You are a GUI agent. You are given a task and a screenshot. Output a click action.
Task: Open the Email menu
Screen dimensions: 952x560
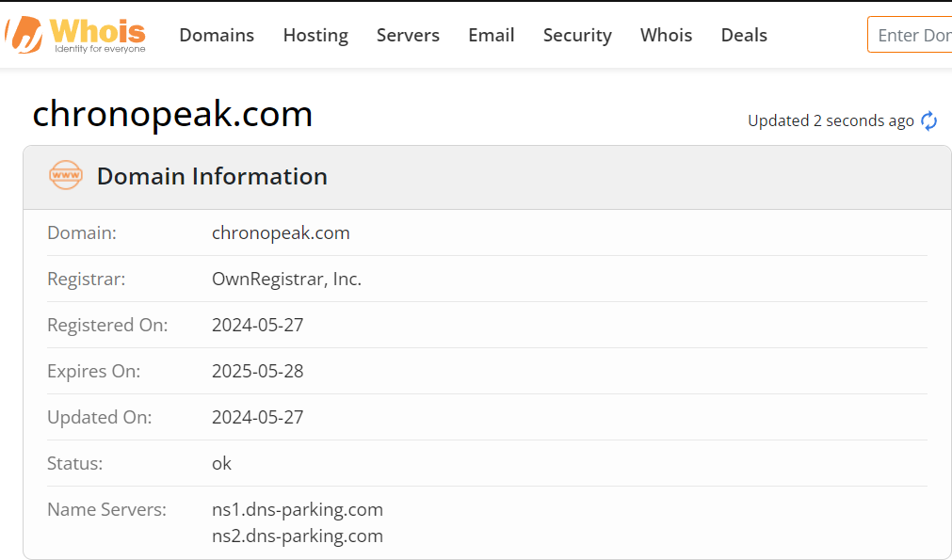point(492,35)
